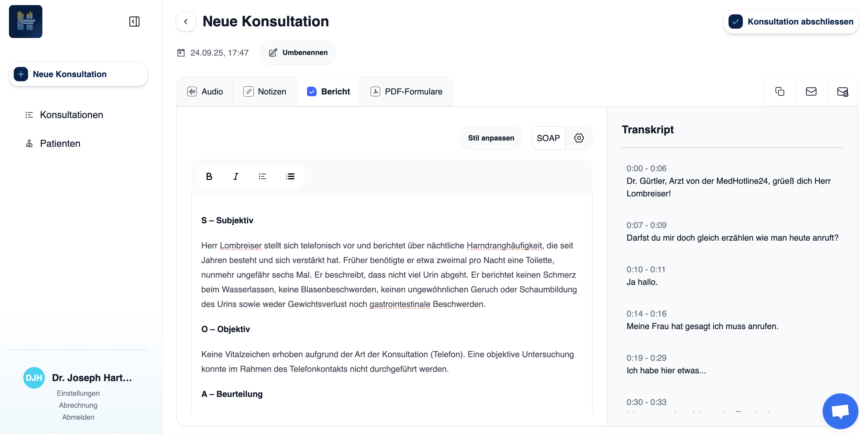This screenshot has height=434, width=868.
Task: Open the Einstellungen link
Action: point(78,393)
